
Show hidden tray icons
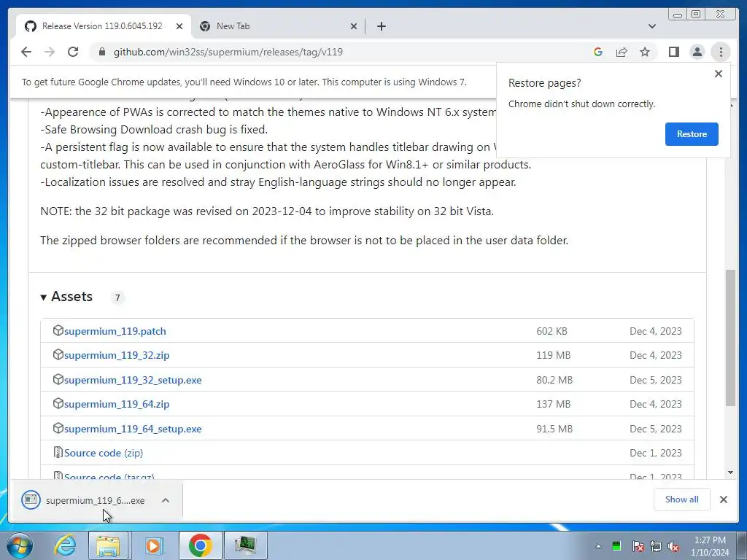point(598,546)
